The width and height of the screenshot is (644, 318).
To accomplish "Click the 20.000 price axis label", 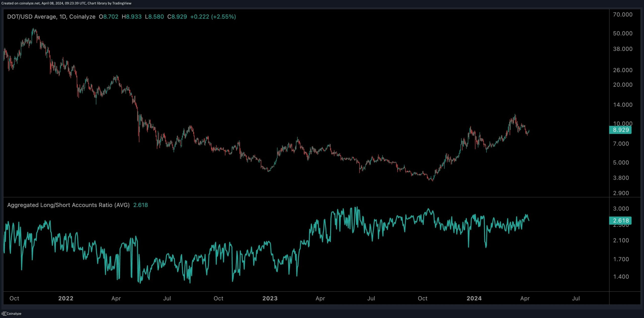I will [x=623, y=85].
